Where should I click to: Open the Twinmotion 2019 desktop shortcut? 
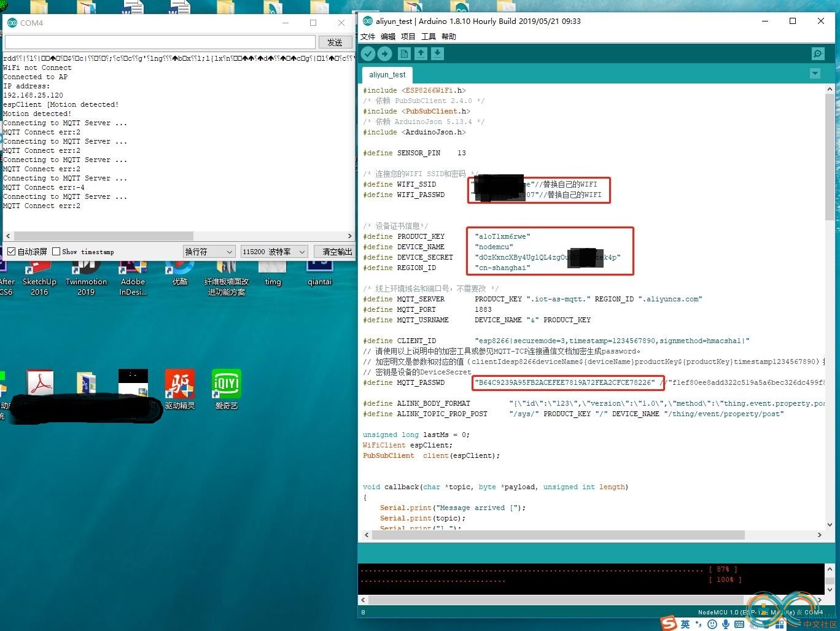coord(86,276)
